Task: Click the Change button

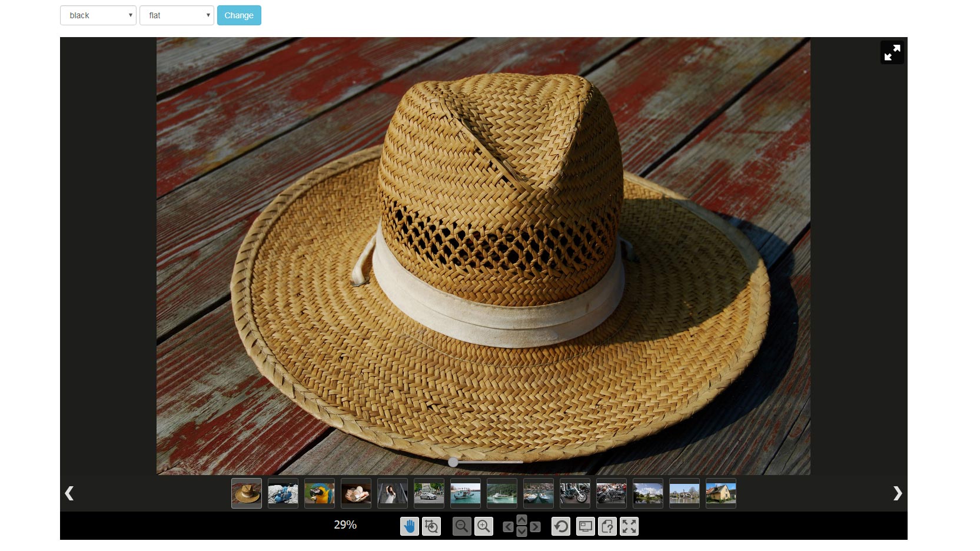Action: (239, 15)
